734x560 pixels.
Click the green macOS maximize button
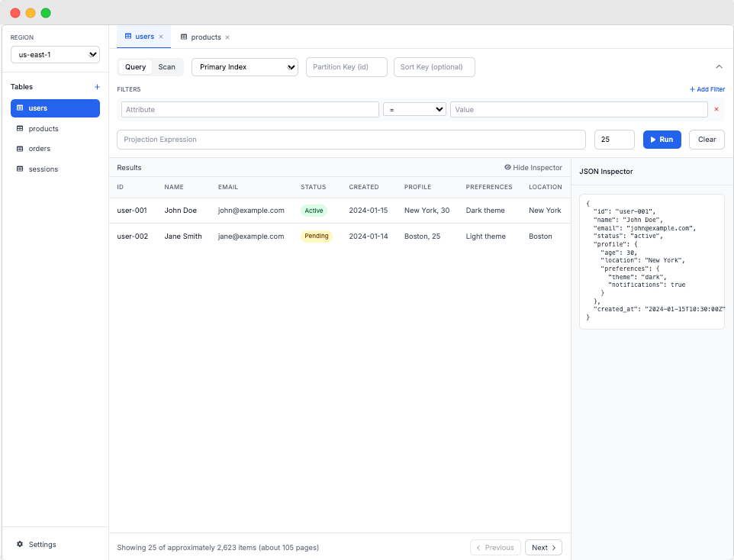pyautogui.click(x=46, y=13)
